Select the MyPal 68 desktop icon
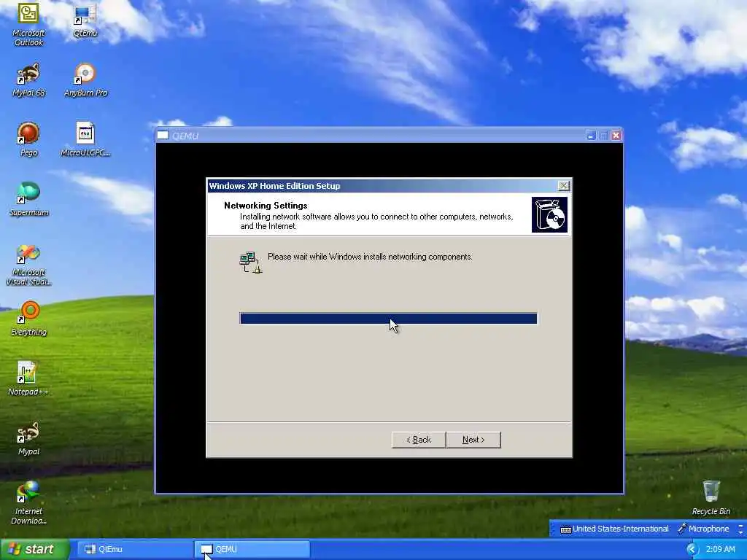 point(28,80)
